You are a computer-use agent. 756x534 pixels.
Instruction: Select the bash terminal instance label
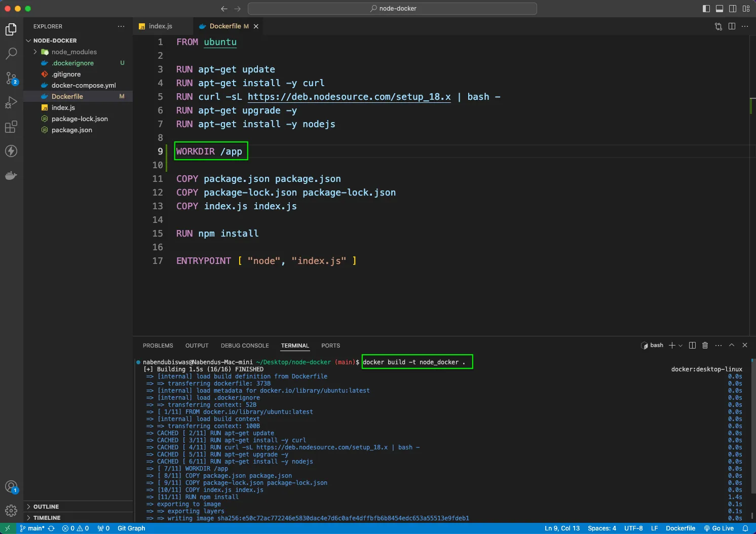[652, 345]
